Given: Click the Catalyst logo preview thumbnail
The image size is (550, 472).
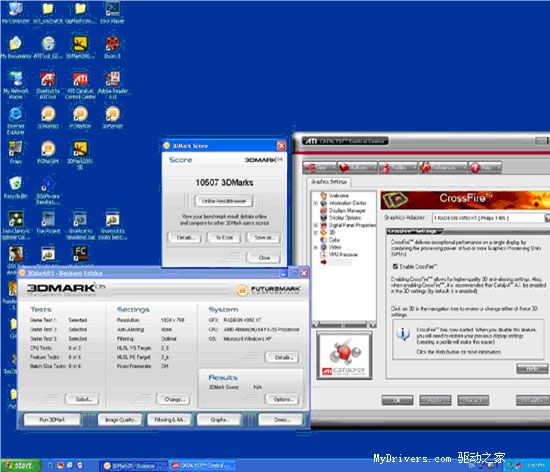Looking at the screenshot, I should (344, 355).
